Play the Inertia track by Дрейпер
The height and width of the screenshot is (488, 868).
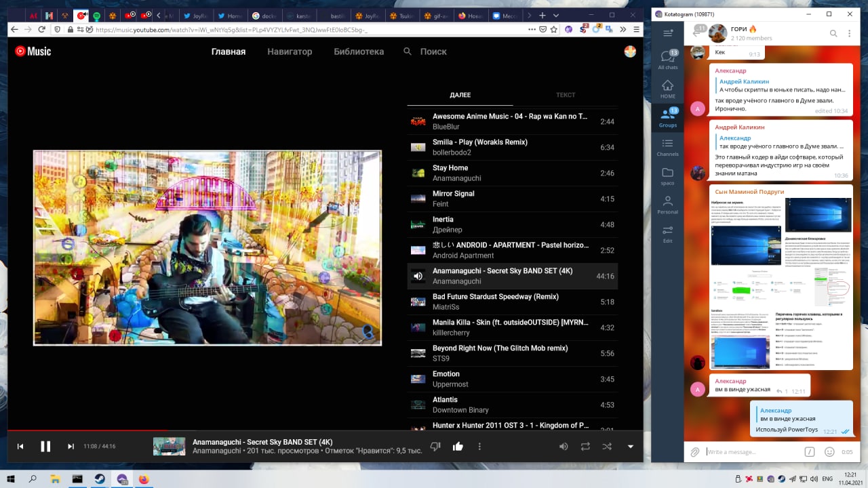513,224
